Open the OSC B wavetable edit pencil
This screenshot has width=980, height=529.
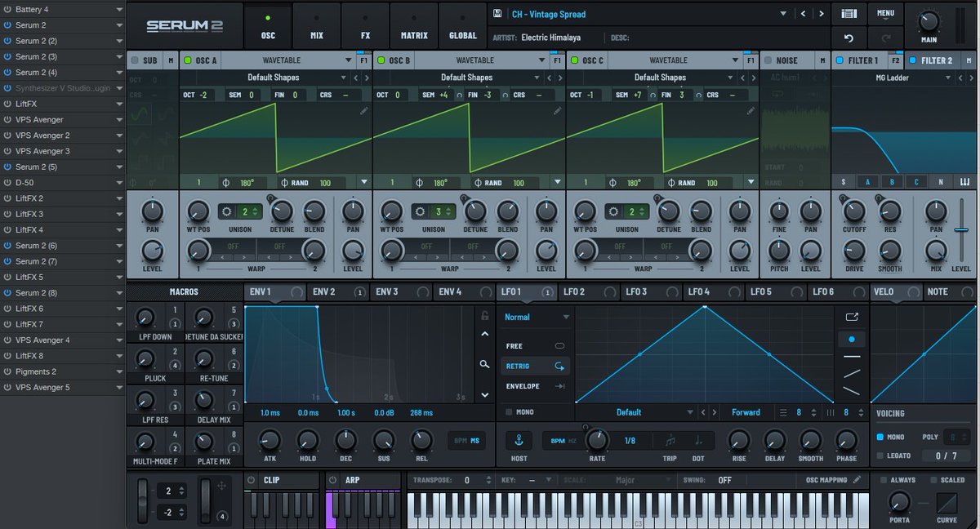point(557,110)
